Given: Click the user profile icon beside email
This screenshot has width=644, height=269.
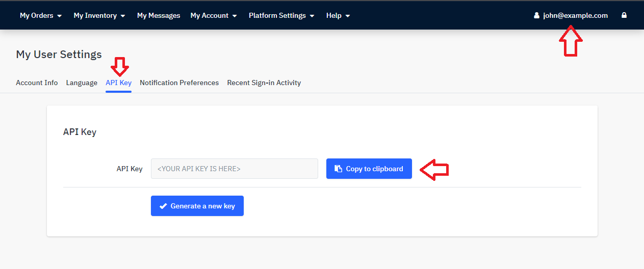Looking at the screenshot, I should [x=536, y=16].
